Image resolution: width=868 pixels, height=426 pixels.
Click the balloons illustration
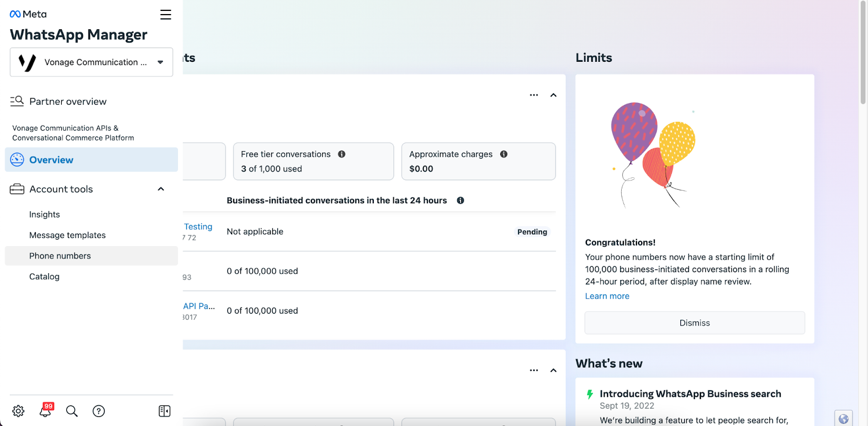654,155
